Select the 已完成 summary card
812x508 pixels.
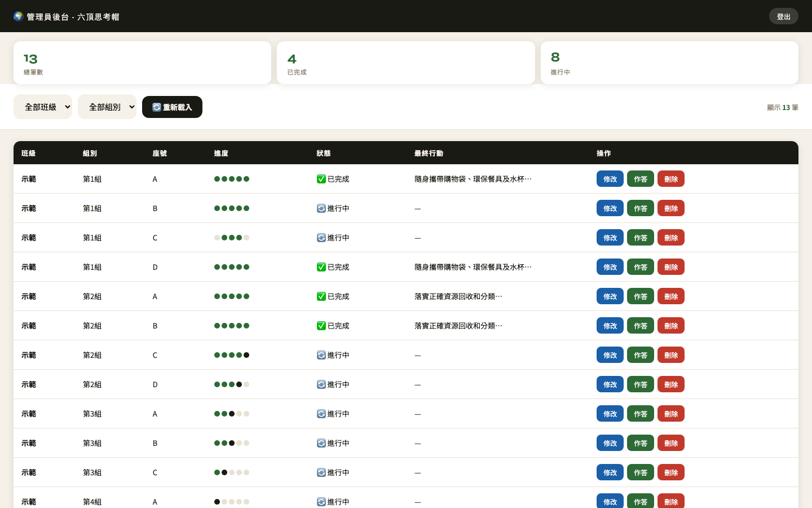point(406,63)
